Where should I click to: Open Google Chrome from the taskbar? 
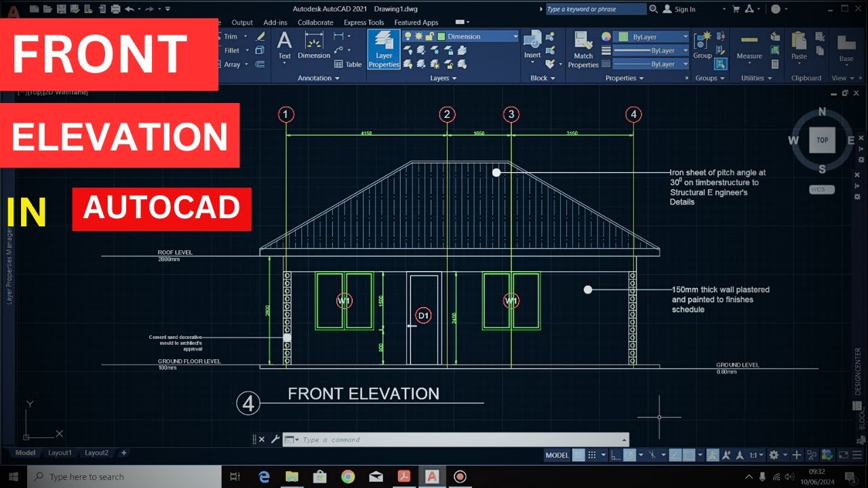pyautogui.click(x=348, y=477)
